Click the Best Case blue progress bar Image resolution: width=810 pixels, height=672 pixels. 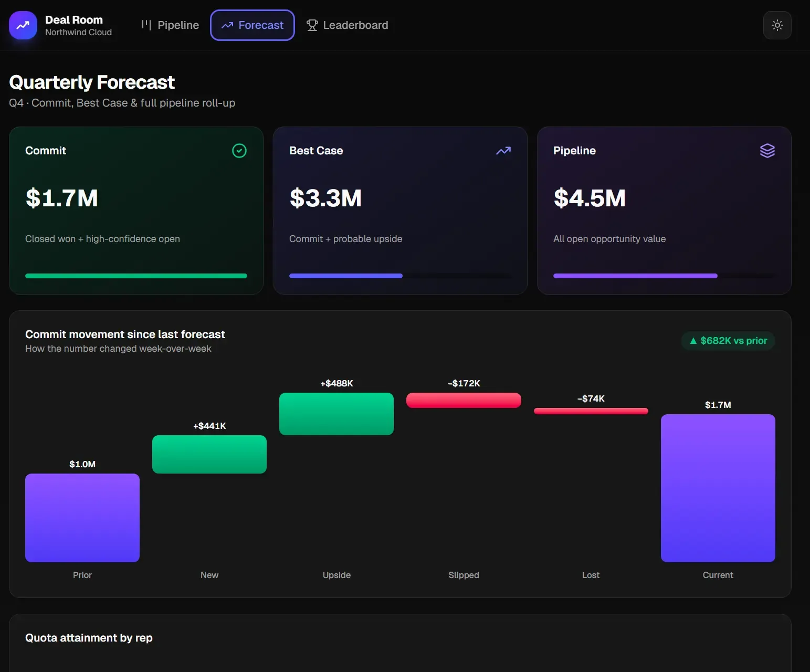[x=346, y=276]
